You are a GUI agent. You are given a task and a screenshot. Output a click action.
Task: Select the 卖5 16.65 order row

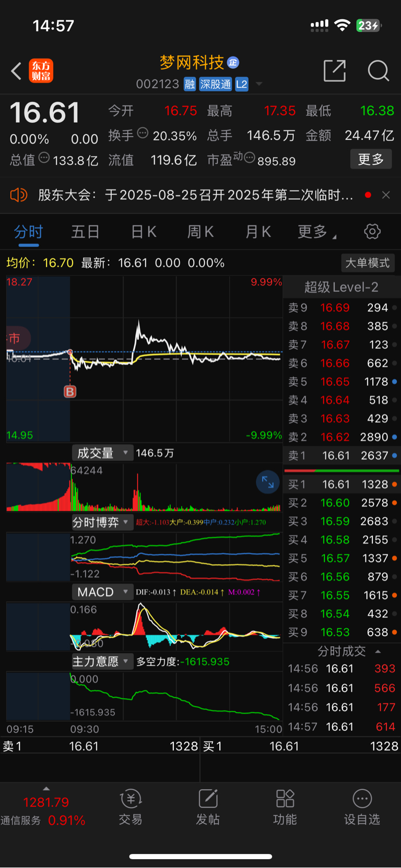(x=342, y=382)
